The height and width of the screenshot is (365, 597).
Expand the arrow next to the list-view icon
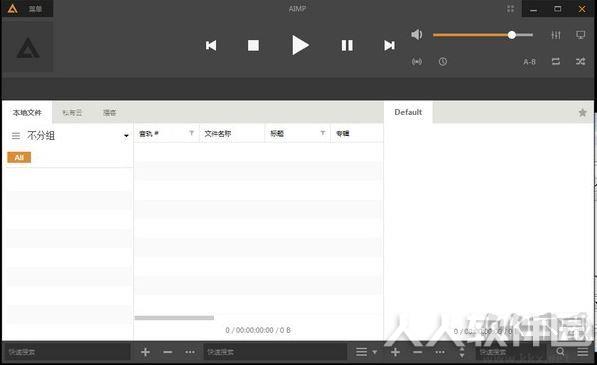click(x=375, y=352)
